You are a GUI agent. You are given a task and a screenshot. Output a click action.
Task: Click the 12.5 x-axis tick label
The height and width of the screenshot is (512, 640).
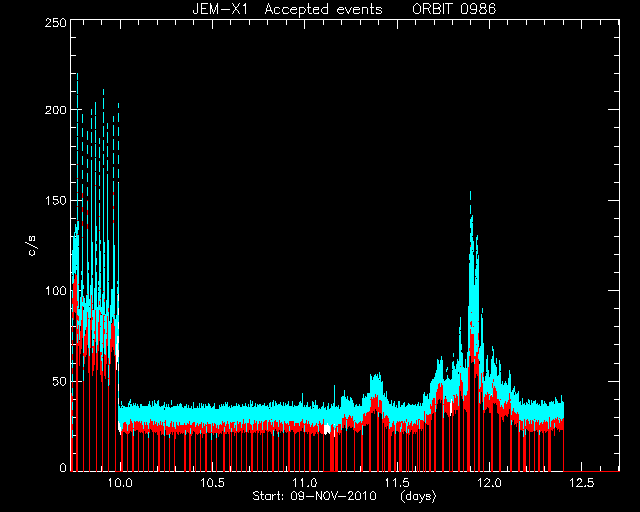click(582, 483)
